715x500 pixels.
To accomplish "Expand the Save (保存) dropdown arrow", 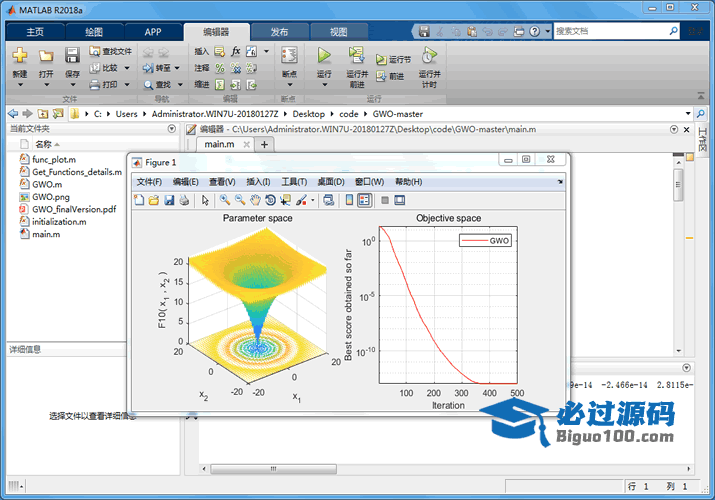I will click(x=73, y=85).
